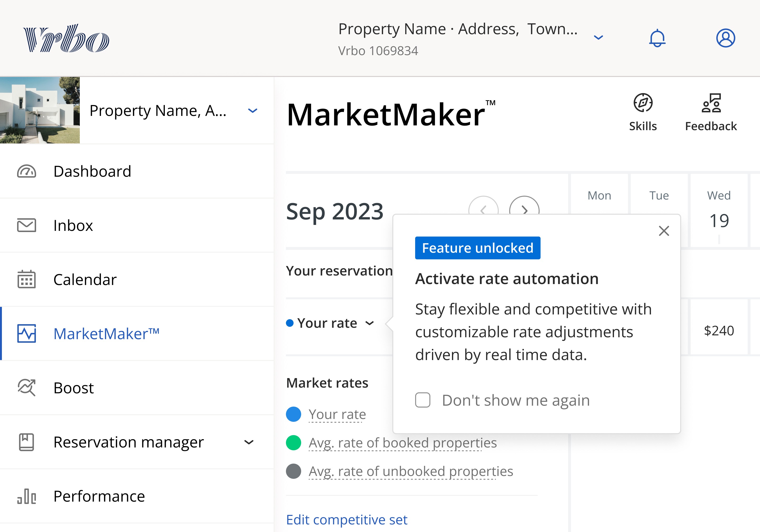760x532 pixels.
Task: Open Skills compass icon
Action: click(642, 103)
